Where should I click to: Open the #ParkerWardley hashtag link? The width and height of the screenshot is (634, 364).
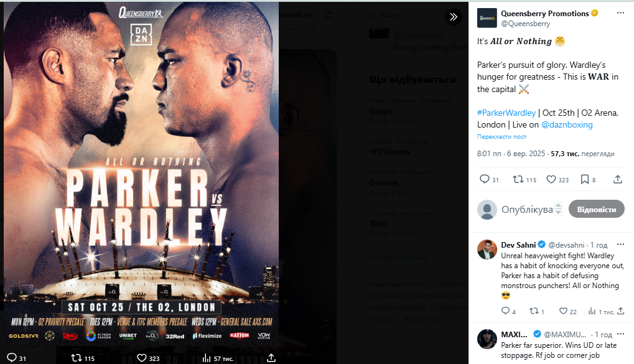506,113
